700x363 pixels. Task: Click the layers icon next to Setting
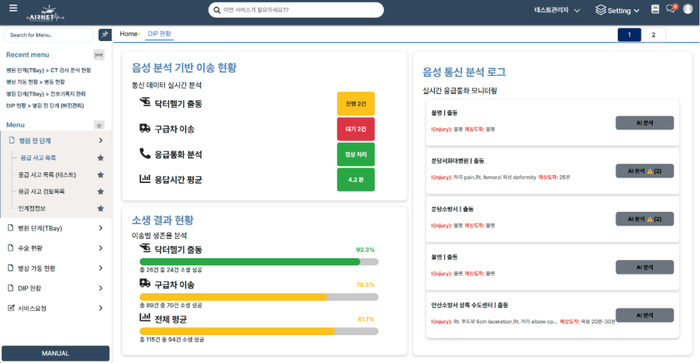click(600, 10)
